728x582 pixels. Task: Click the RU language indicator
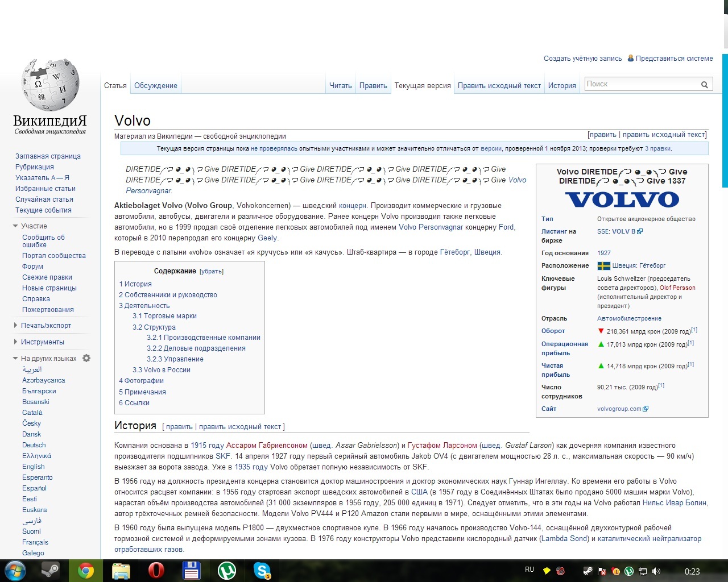[530, 569]
